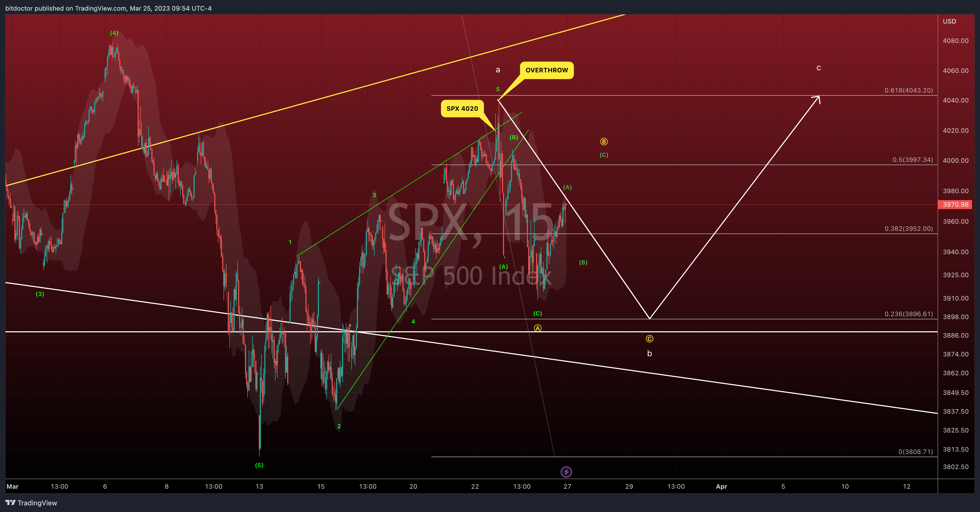Select the green wave 2 label

point(339,426)
